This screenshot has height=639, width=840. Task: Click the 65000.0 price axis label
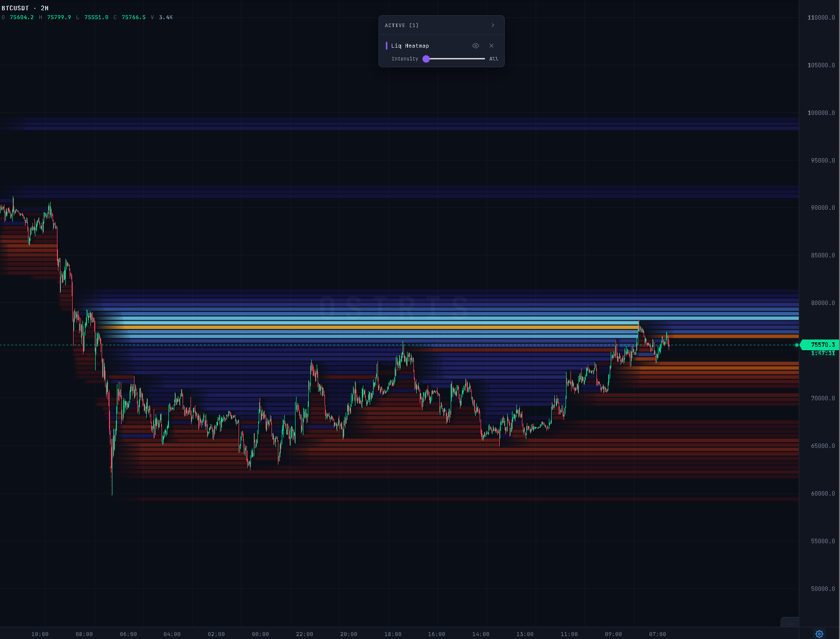pyautogui.click(x=823, y=446)
